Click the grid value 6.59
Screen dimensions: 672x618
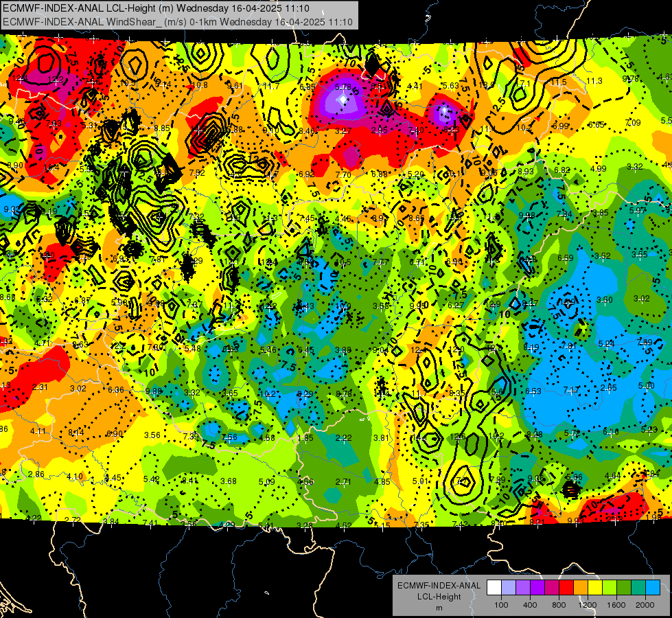click(x=566, y=257)
